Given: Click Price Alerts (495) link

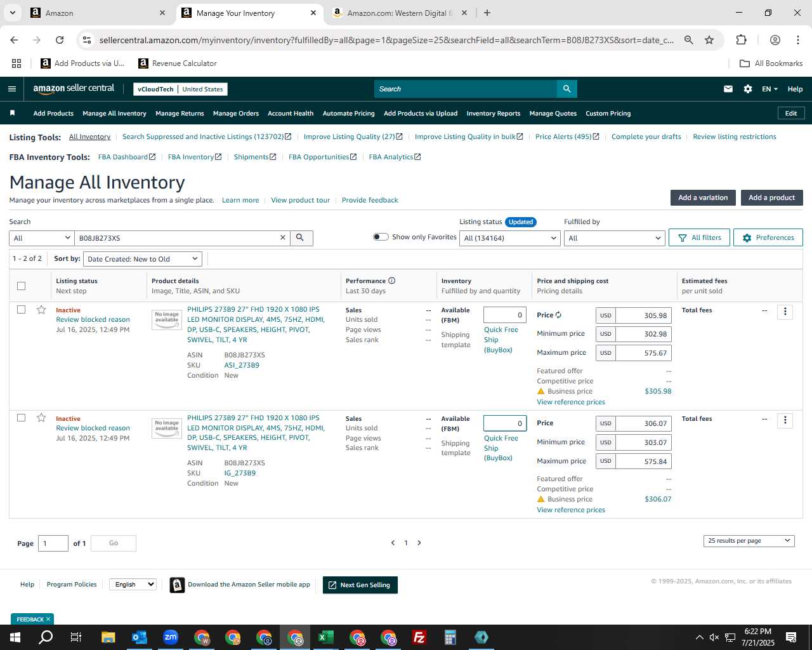Looking at the screenshot, I should (x=566, y=136).
